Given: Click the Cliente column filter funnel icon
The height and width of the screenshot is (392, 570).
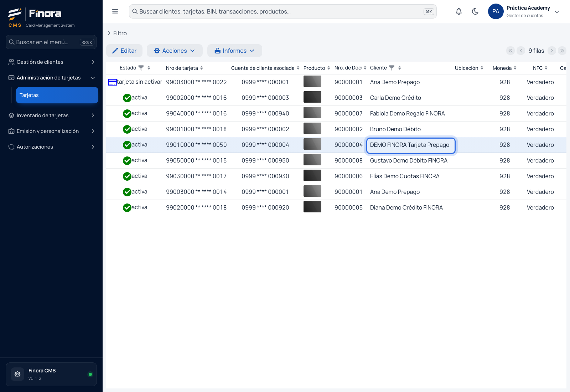Looking at the screenshot, I should pyautogui.click(x=392, y=68).
